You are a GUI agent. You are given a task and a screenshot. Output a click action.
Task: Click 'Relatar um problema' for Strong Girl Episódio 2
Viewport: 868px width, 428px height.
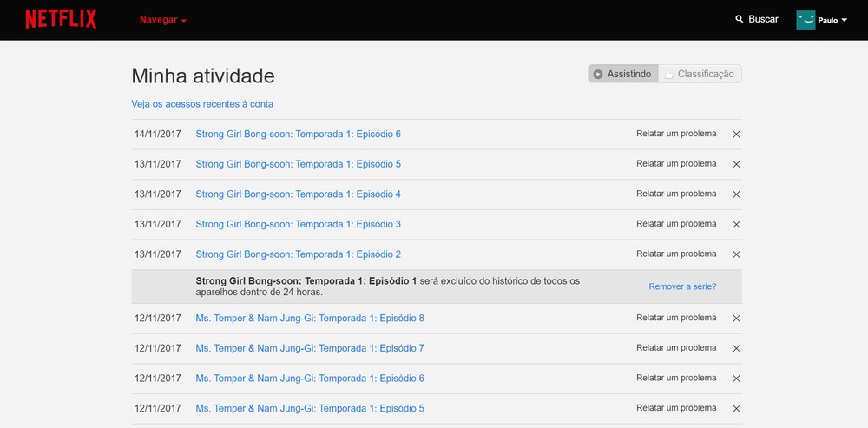point(676,254)
